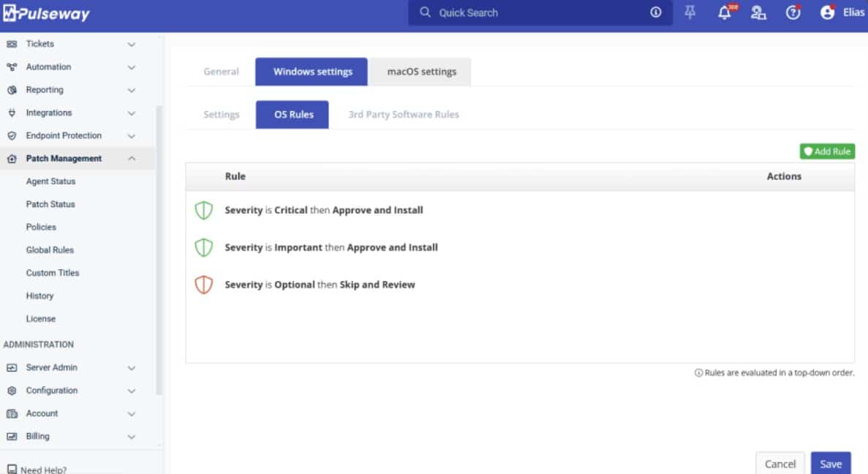Click the Patch Management sidebar icon

tap(12, 159)
